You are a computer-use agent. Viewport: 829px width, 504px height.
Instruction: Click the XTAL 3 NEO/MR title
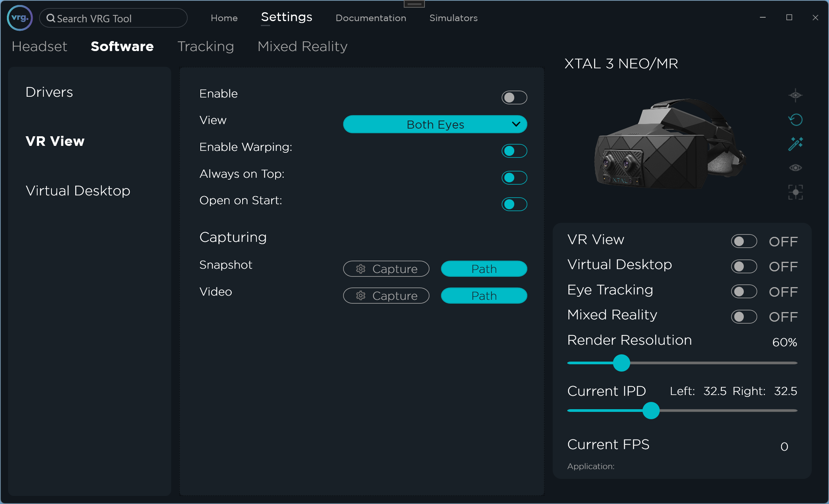point(621,64)
